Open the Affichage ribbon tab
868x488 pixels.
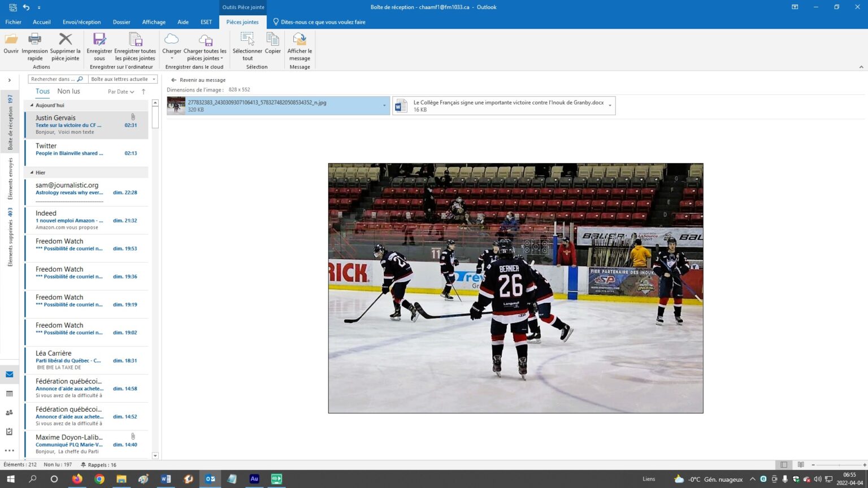[154, 22]
